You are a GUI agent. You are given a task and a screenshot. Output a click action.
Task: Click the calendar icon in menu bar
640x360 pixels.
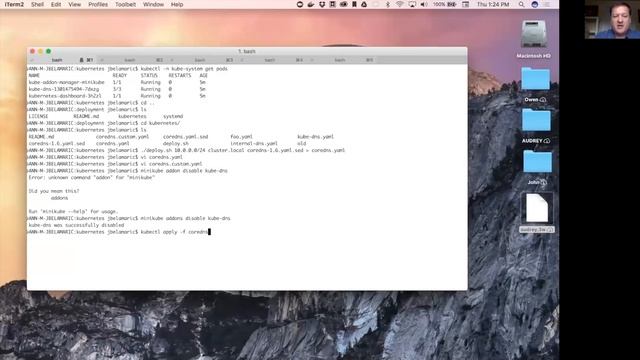(465, 4)
